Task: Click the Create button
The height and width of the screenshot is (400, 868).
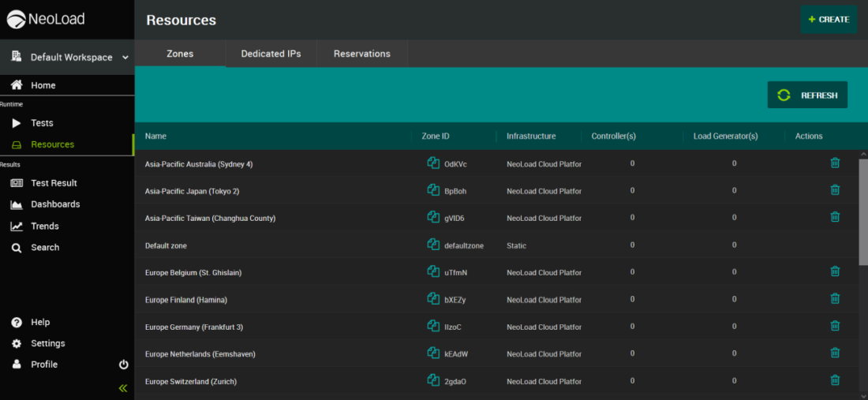Action: [x=829, y=20]
